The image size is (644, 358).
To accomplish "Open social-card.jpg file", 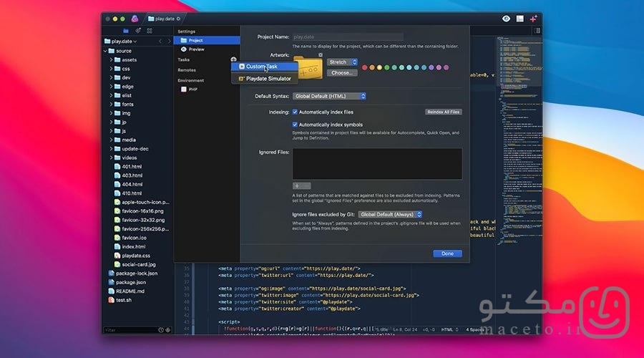I will [x=135, y=264].
